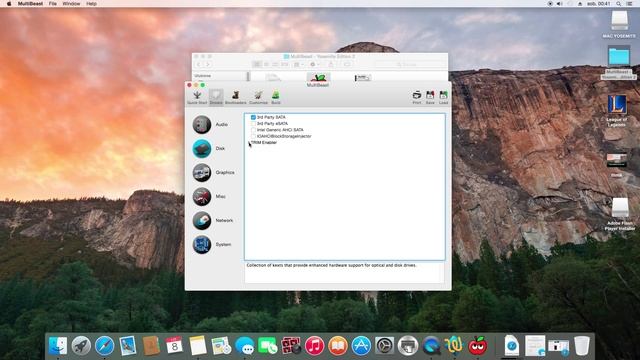Viewport: 640px width, 360px height.
Task: Open Finder from the Dock
Action: pos(58,346)
